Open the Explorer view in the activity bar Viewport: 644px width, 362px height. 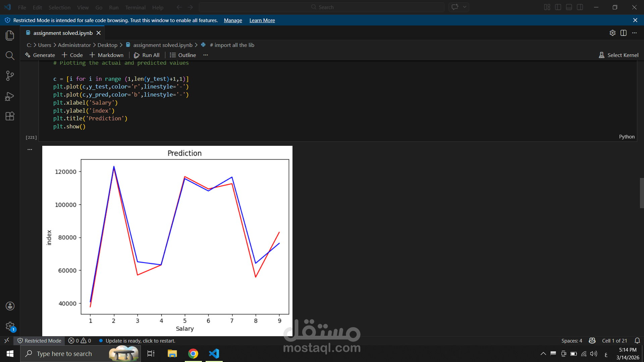10,35
